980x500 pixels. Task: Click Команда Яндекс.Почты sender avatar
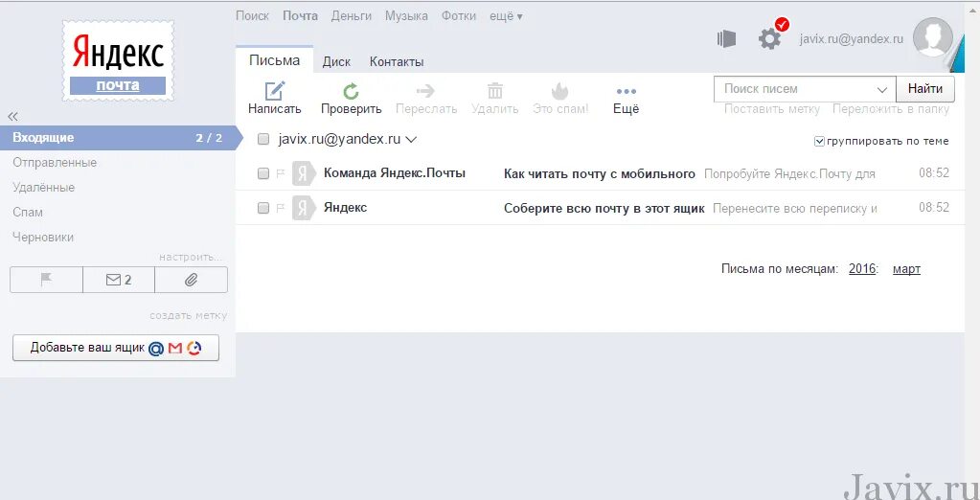pos(304,173)
